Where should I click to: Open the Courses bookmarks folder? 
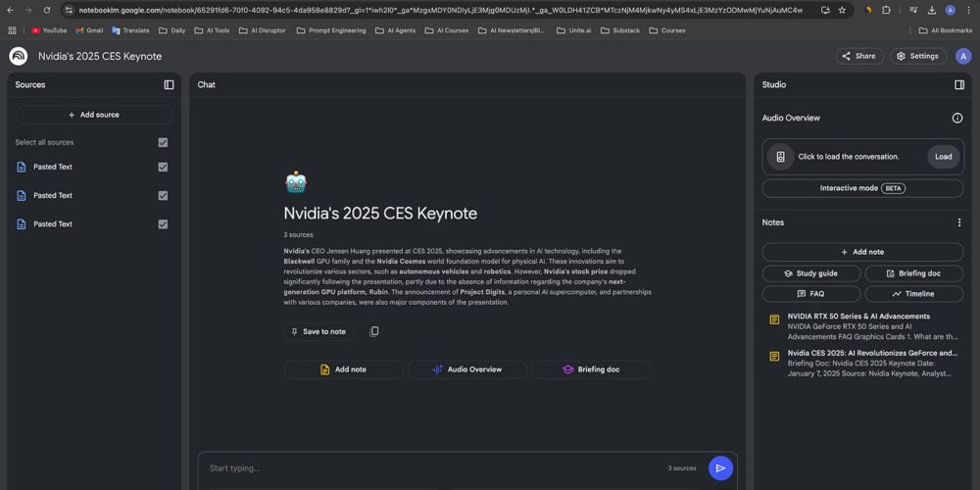tap(666, 30)
